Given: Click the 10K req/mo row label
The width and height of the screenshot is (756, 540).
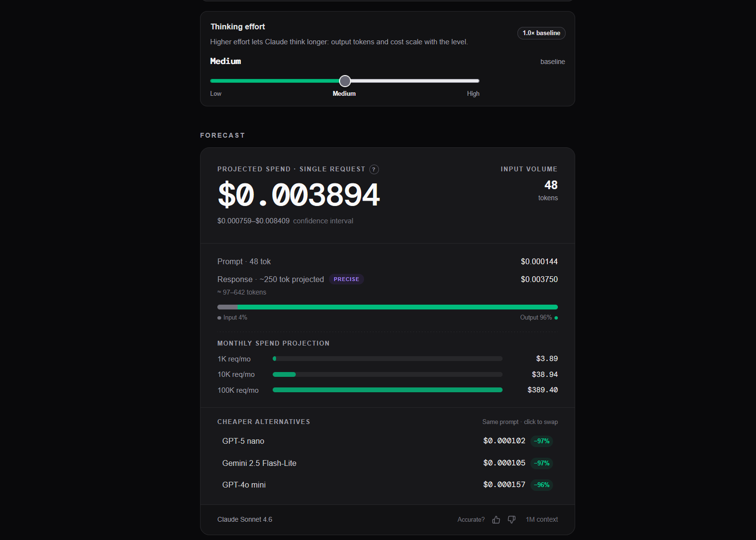Looking at the screenshot, I should pyautogui.click(x=236, y=374).
